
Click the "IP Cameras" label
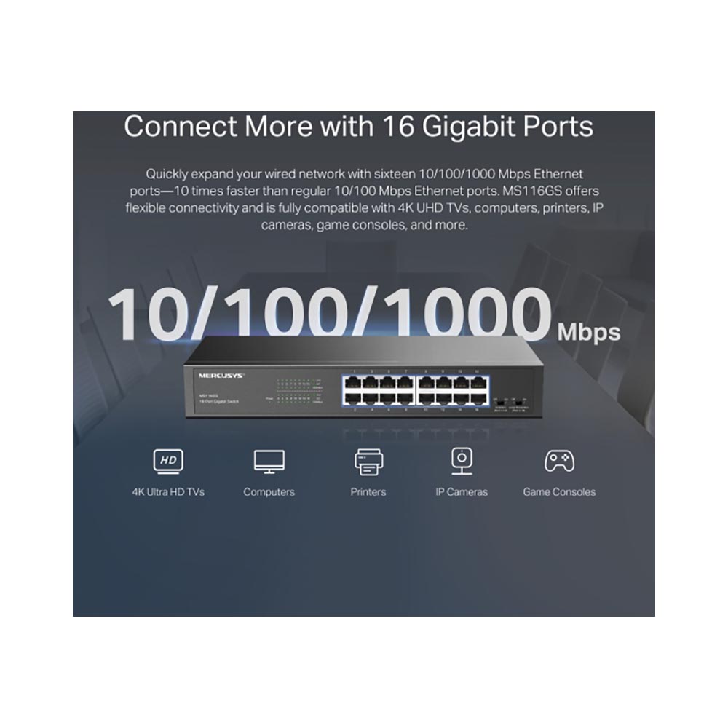click(x=462, y=491)
